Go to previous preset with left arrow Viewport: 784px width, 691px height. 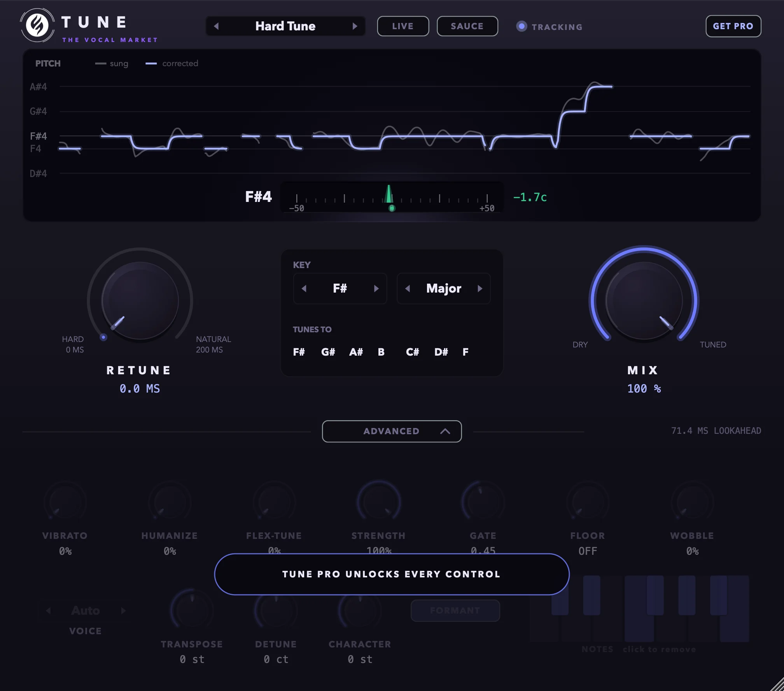(217, 26)
